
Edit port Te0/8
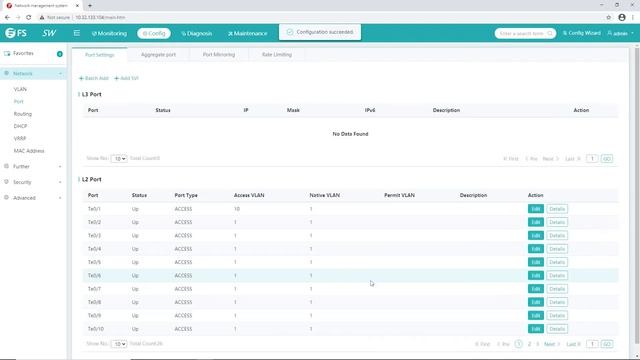click(x=536, y=302)
